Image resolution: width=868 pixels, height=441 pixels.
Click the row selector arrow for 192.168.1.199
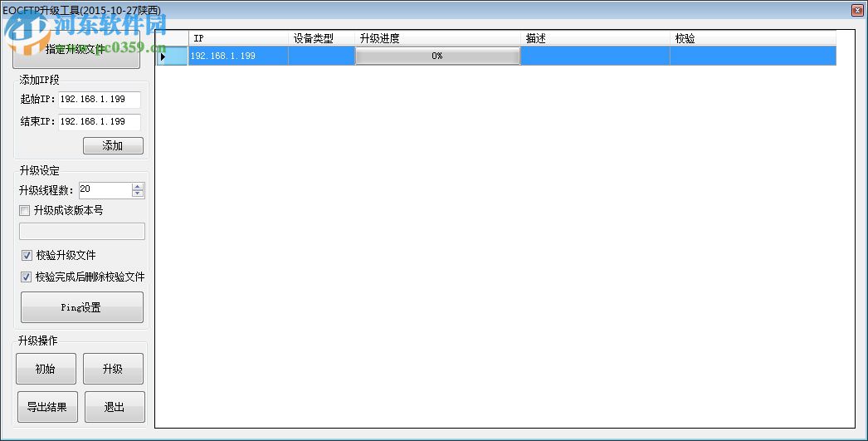point(172,56)
